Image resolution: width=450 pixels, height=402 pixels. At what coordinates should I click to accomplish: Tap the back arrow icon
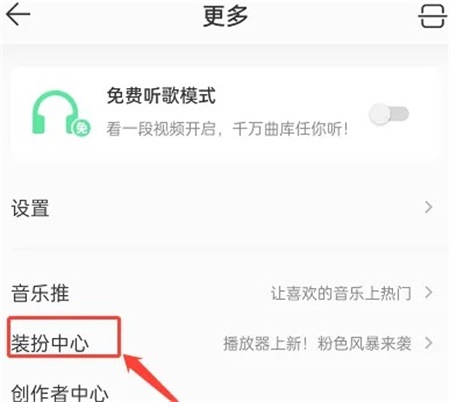(x=18, y=14)
